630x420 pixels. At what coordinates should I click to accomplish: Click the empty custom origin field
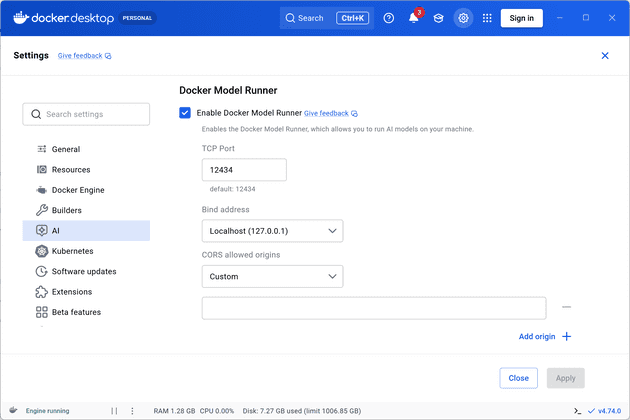(374, 308)
